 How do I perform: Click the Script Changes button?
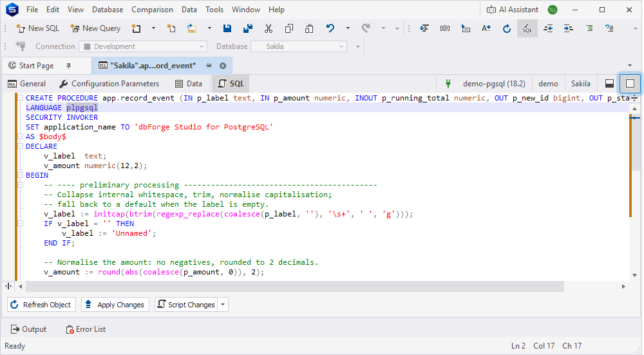click(x=186, y=305)
